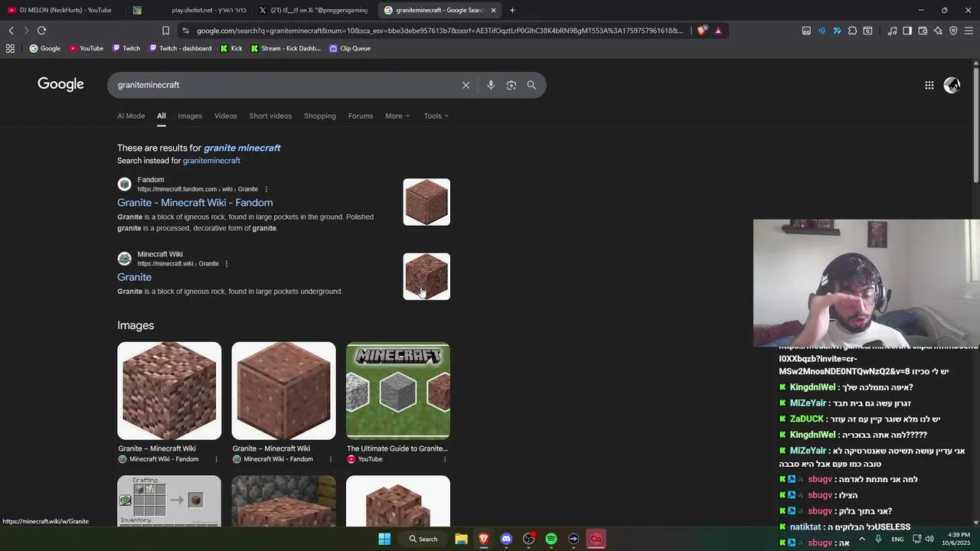980x551 pixels.
Task: Open the Leo AI sparkle icon
Action: (938, 31)
